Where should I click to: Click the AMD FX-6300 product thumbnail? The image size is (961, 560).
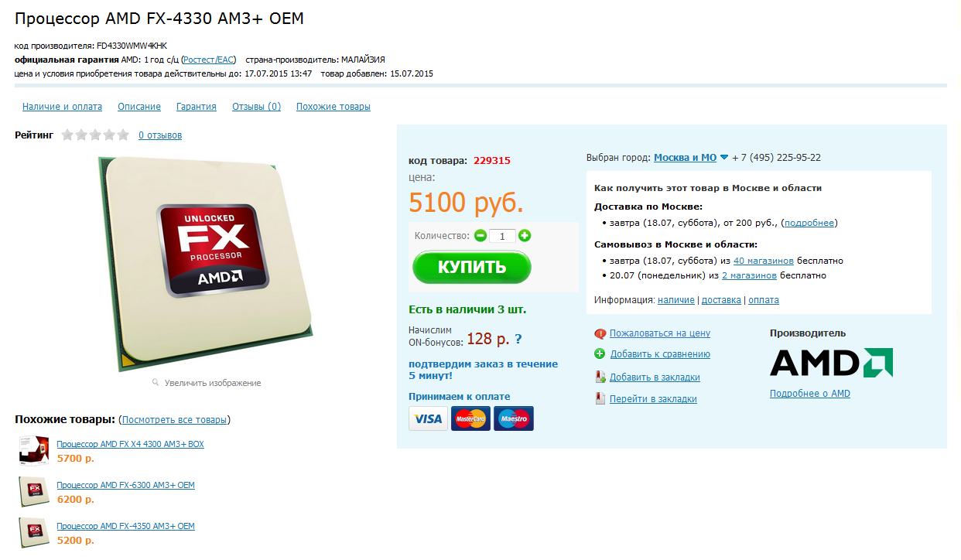(x=34, y=491)
